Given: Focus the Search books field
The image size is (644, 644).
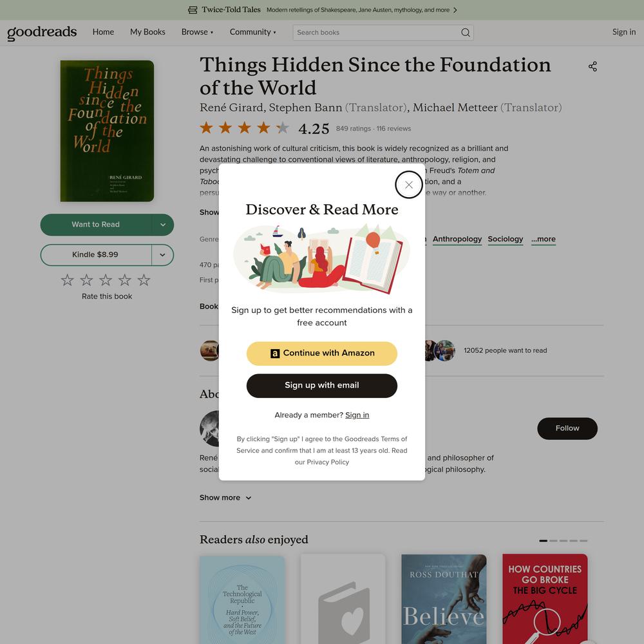Looking at the screenshot, I should (376, 32).
